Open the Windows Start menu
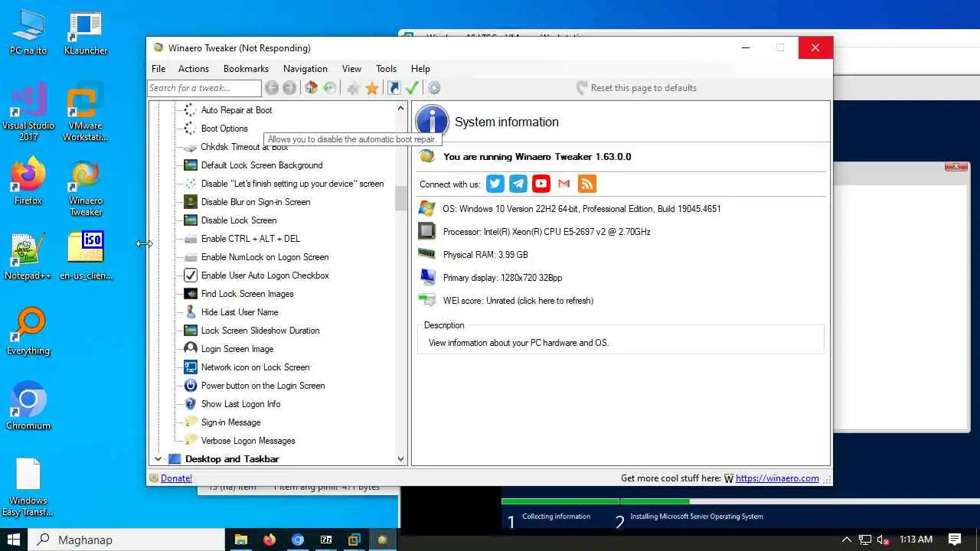The width and height of the screenshot is (980, 551). pos(14,540)
